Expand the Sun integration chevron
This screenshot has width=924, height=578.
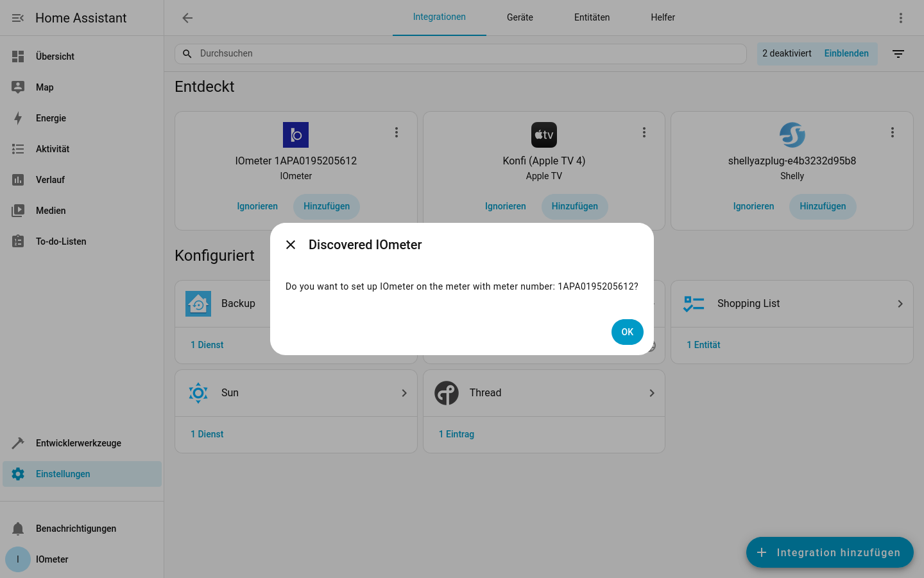pyautogui.click(x=404, y=393)
